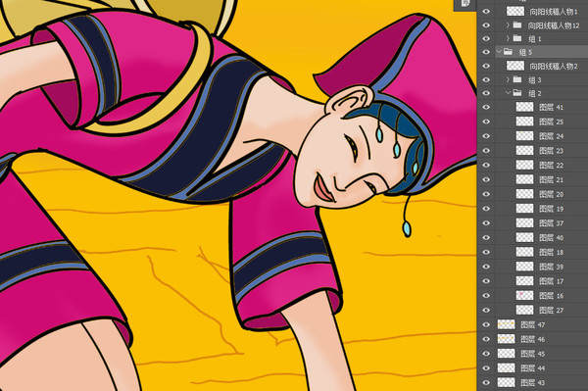Hide layer 图层 25
The height and width of the screenshot is (391, 588).
pos(486,122)
